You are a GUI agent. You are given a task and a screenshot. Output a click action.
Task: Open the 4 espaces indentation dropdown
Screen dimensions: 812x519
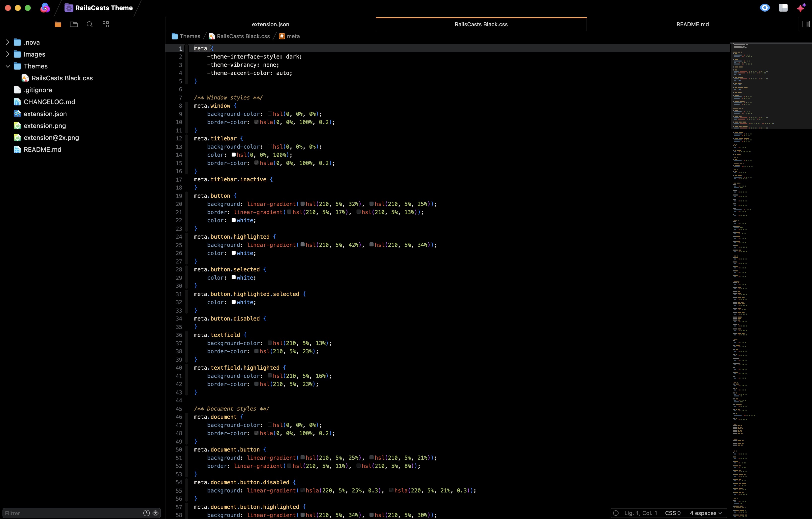click(x=706, y=513)
